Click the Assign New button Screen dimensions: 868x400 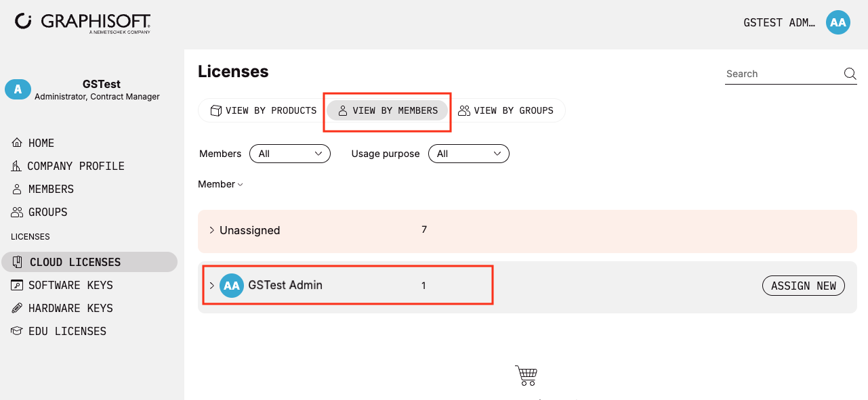coord(804,286)
